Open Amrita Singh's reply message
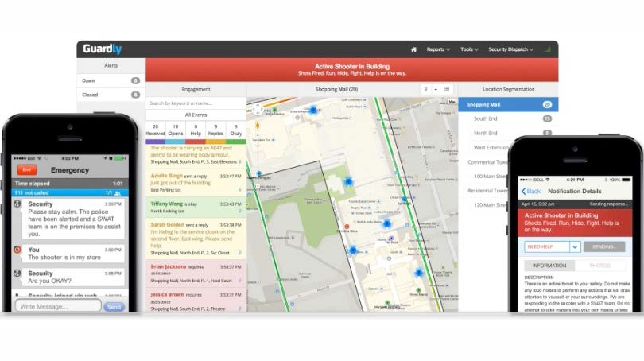Screen dimensions: 644x361 coord(196,183)
